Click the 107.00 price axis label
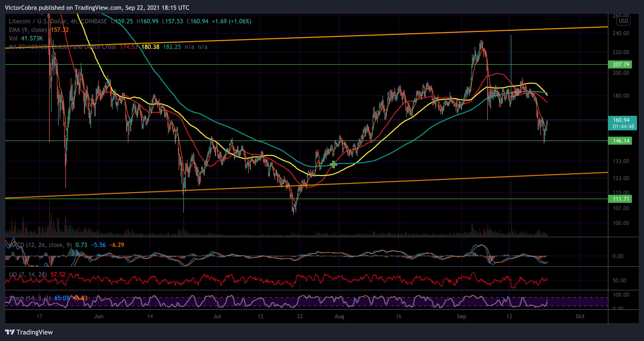 (x=621, y=208)
